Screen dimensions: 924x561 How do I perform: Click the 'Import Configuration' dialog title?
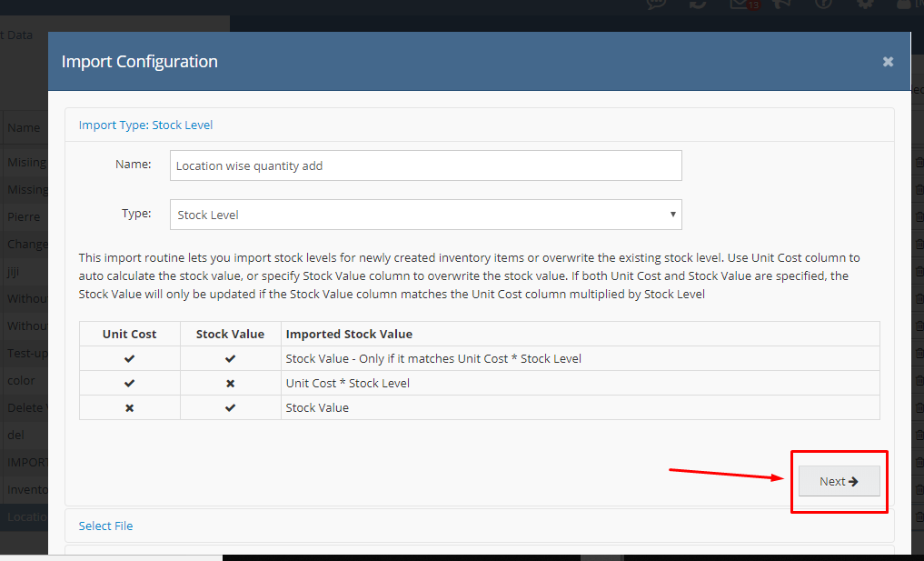point(140,61)
